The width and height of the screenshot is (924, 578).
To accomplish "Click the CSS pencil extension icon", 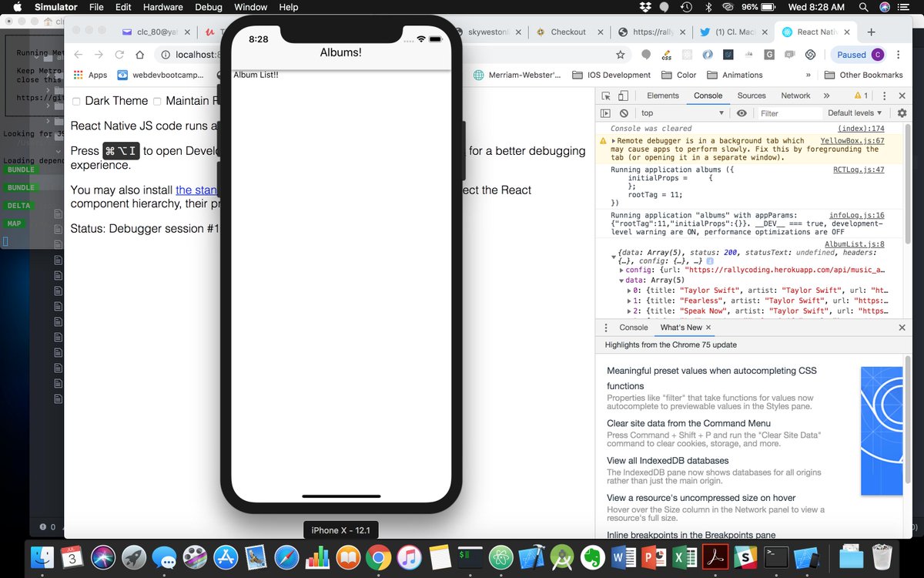I will click(667, 55).
